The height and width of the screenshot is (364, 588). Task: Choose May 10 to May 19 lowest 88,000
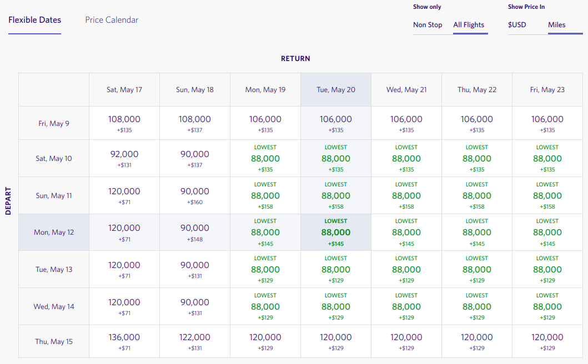click(265, 158)
